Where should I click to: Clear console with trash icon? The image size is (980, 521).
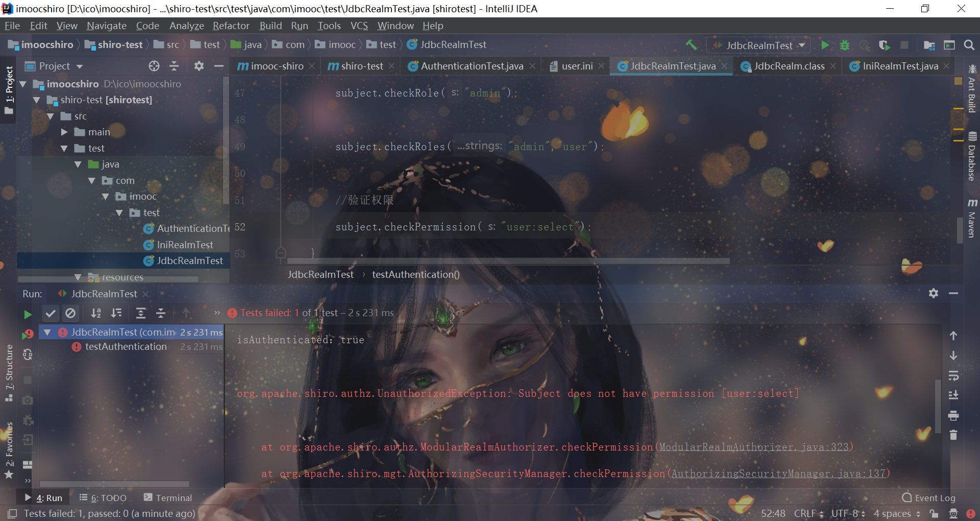953,435
